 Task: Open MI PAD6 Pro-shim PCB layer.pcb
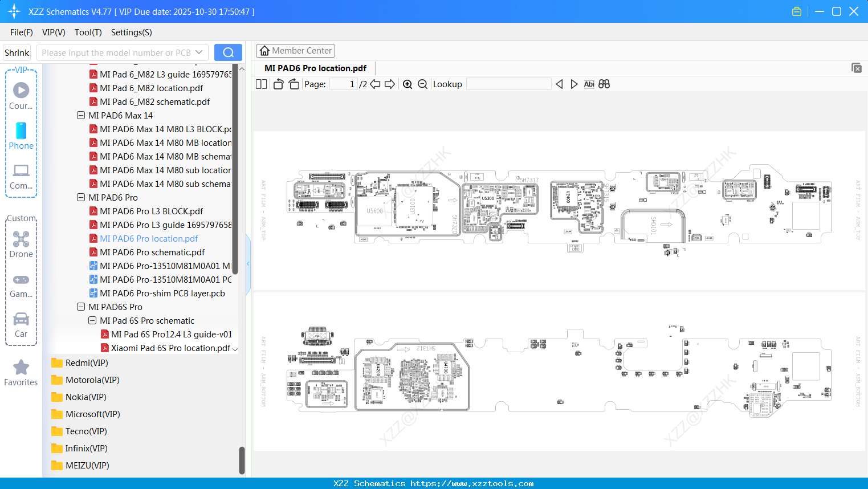pyautogui.click(x=162, y=293)
